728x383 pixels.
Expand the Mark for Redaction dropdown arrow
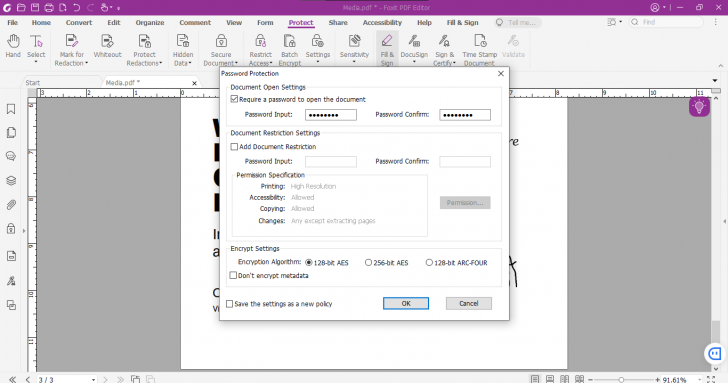[86, 64]
